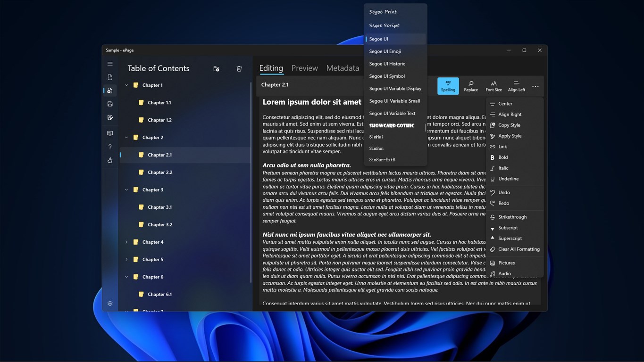Click the monitor icon in left sidebar

(110, 134)
